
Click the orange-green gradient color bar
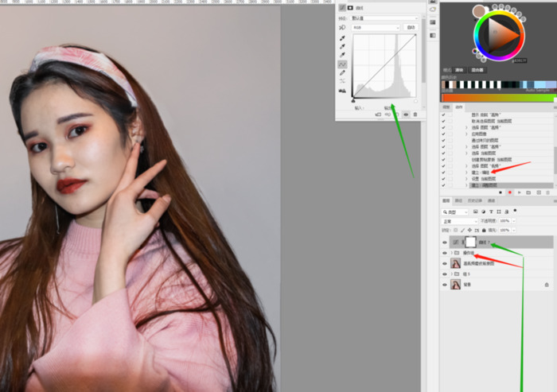click(x=498, y=97)
